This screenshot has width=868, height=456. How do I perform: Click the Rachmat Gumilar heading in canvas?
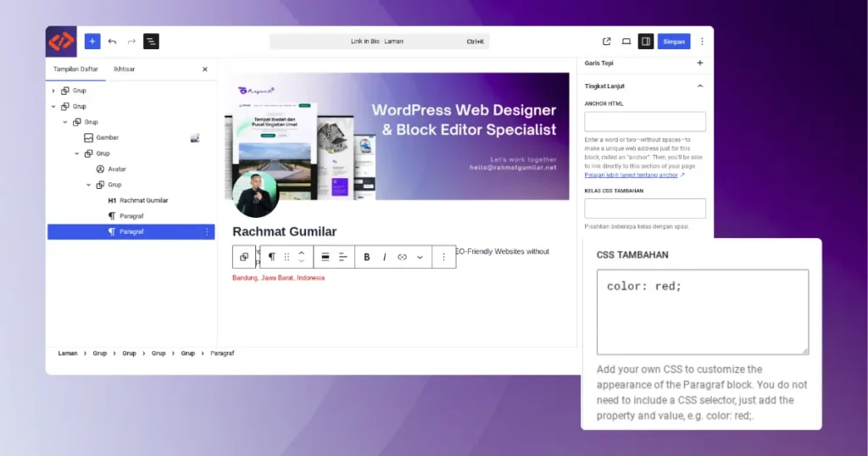tap(285, 232)
